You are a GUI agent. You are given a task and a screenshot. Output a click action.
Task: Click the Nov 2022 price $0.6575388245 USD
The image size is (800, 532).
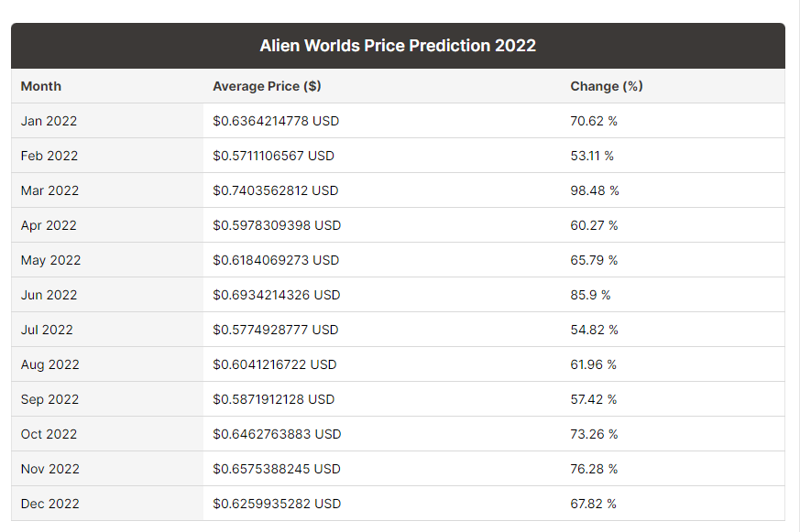point(277,469)
